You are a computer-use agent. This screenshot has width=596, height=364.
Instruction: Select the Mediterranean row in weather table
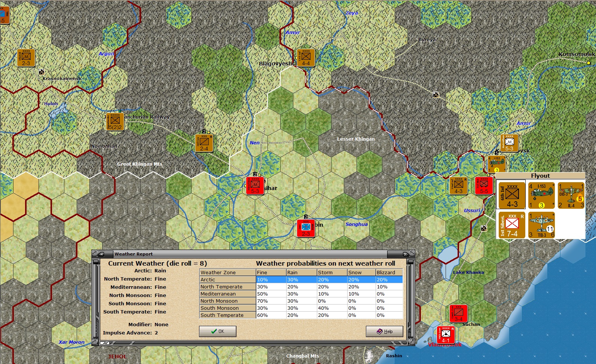(x=301, y=294)
